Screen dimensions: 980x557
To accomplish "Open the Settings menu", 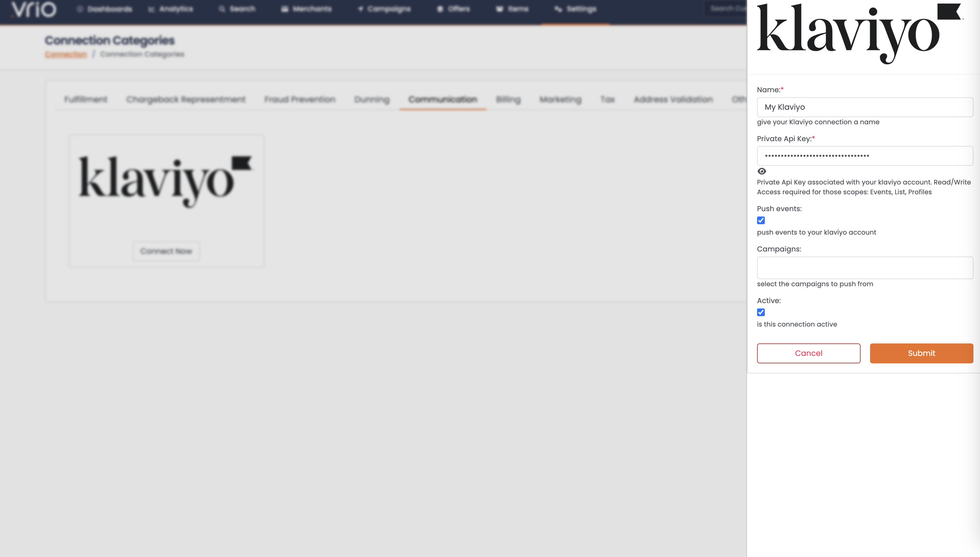I will click(x=575, y=9).
